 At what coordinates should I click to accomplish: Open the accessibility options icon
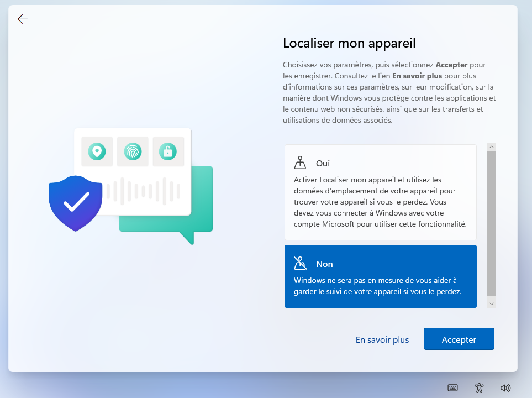coord(479,388)
